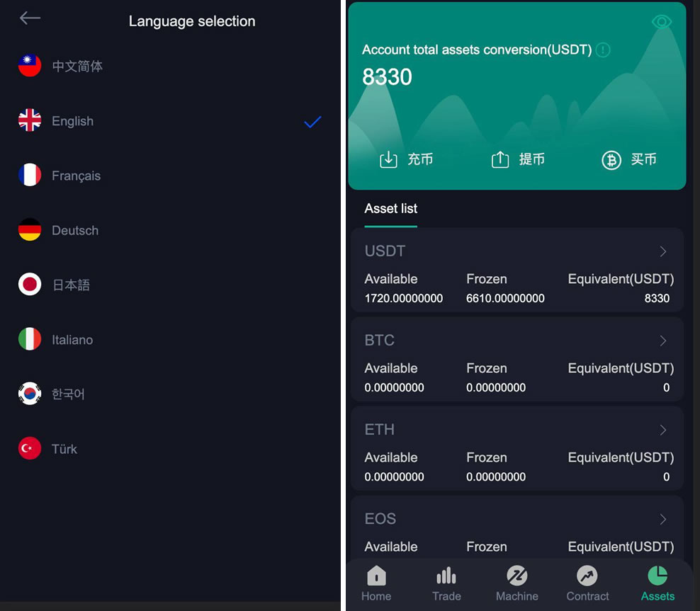Select English language option
This screenshot has height=611, width=700.
click(x=72, y=121)
